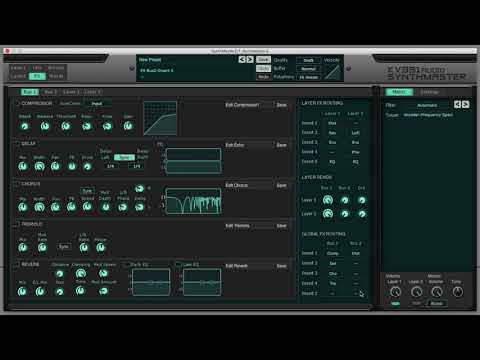This screenshot has height=360, width=480.
Task: Click the previous filter arrow in the Matrix panel
Action: (x=457, y=105)
